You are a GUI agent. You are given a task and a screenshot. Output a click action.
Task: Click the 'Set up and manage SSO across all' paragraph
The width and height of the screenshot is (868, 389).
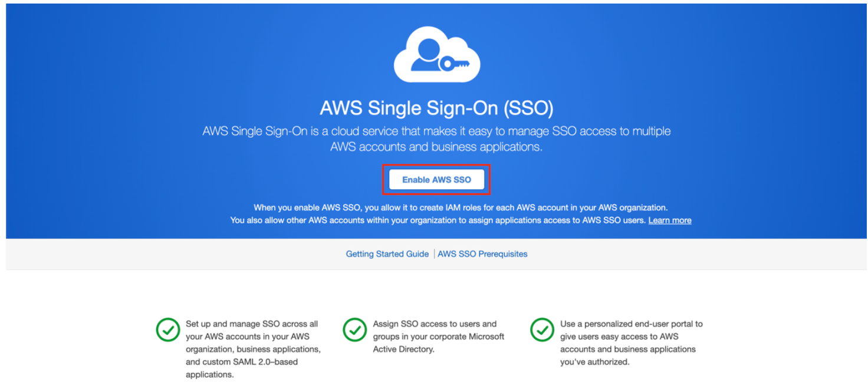[x=254, y=349]
